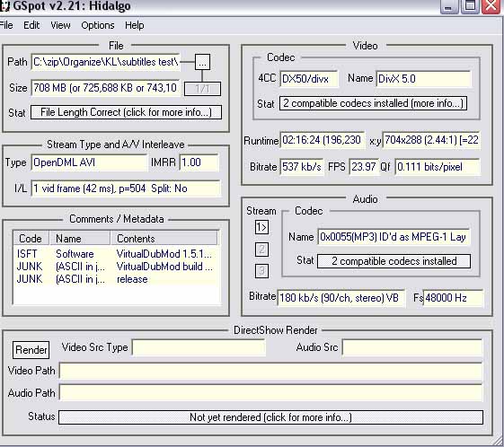Viewport: 504px width, 447px height.
Task: Click the 1/1 file counter button
Action: click(202, 89)
